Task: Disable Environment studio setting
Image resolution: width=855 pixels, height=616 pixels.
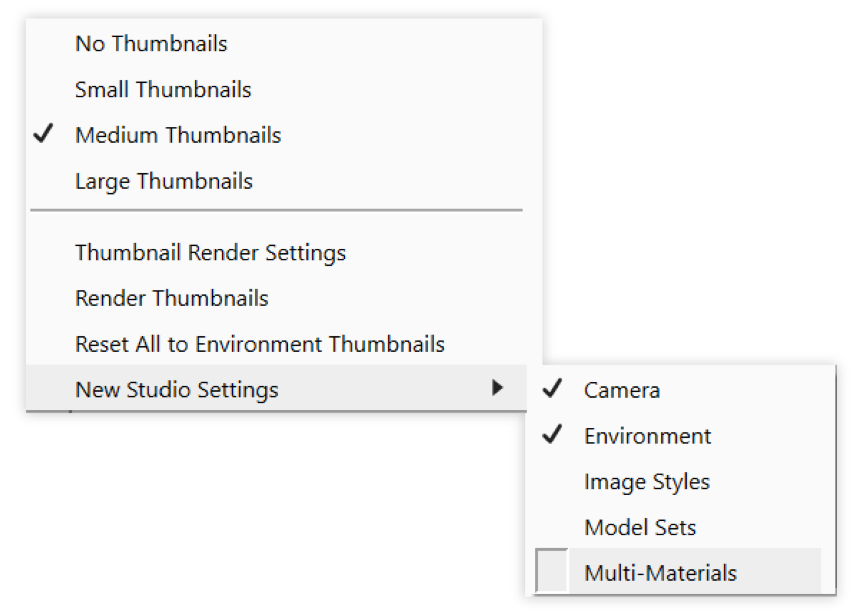Action: tap(647, 436)
